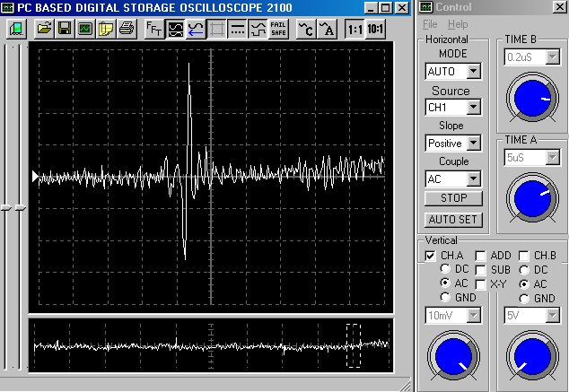
Task: Uncheck the CH.A channel checkbox
Action: point(432,256)
